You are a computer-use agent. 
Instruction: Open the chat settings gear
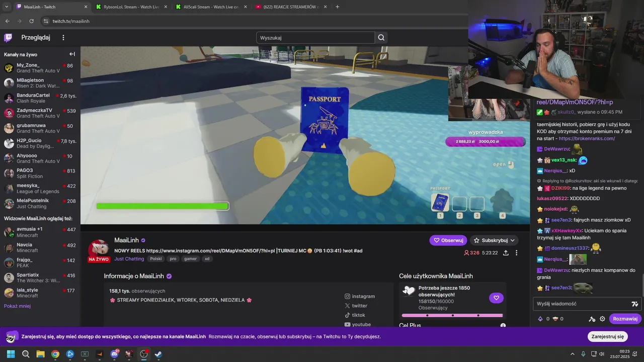point(602,319)
